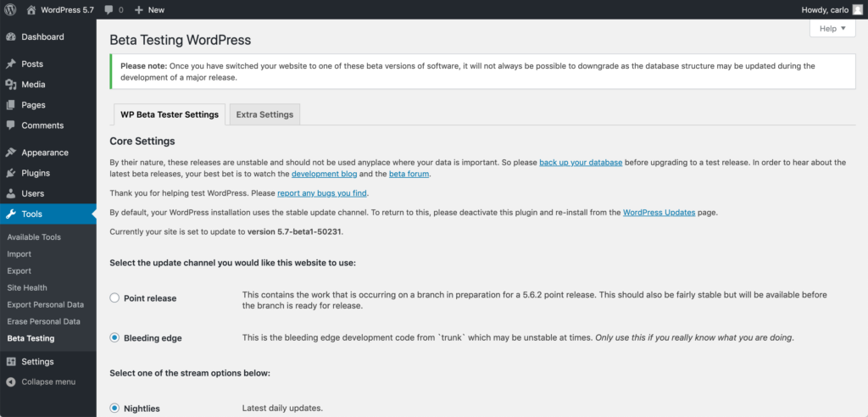Click the Media icon in sidebar
Image resolution: width=868 pixels, height=417 pixels.
(10, 84)
